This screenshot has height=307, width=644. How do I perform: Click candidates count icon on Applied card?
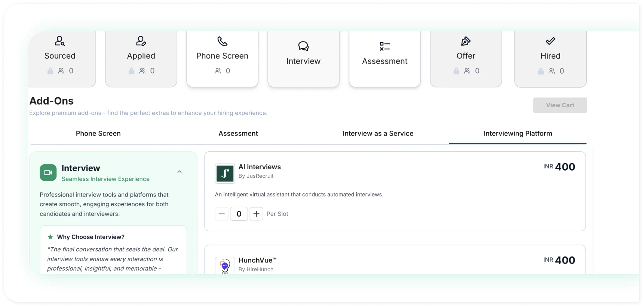click(x=142, y=71)
